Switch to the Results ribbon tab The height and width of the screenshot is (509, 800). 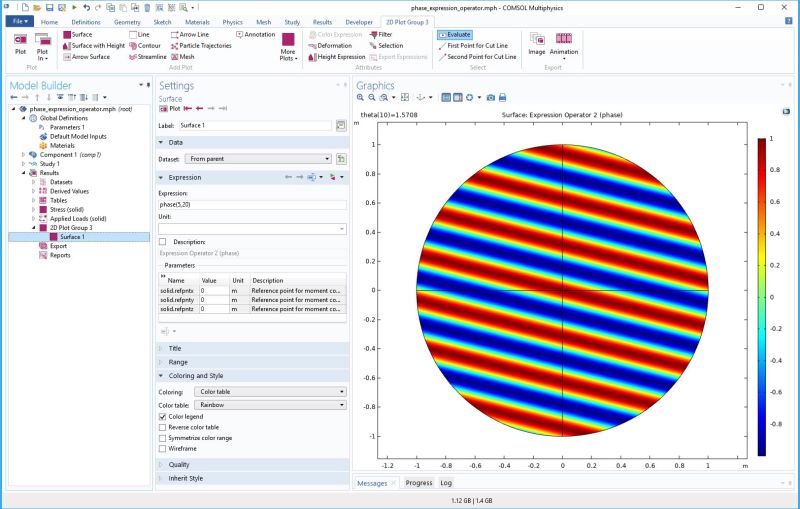click(x=322, y=22)
